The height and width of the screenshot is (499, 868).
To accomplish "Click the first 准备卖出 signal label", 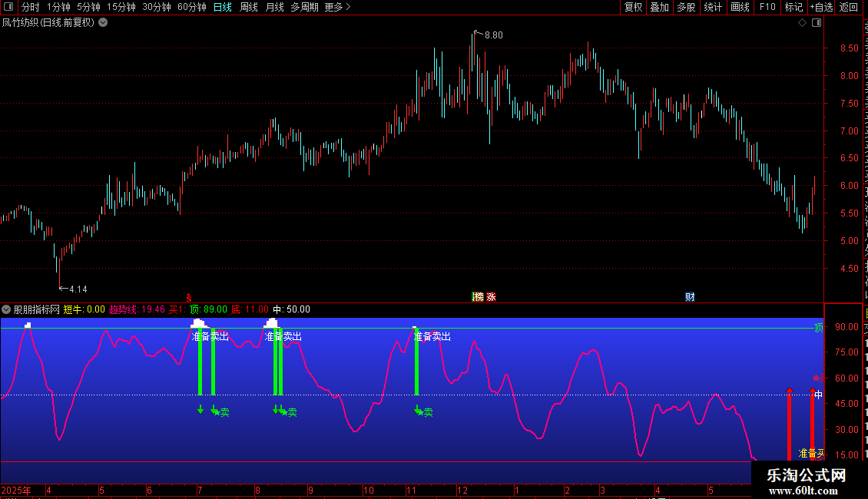I will point(210,336).
